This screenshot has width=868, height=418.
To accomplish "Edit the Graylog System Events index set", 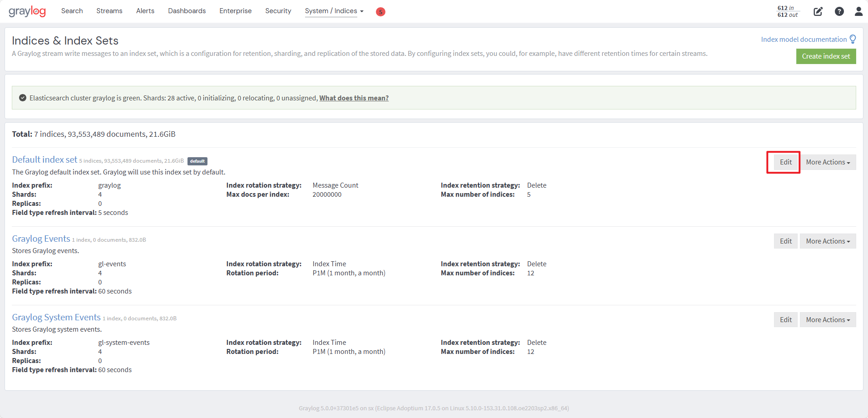I will tap(786, 320).
